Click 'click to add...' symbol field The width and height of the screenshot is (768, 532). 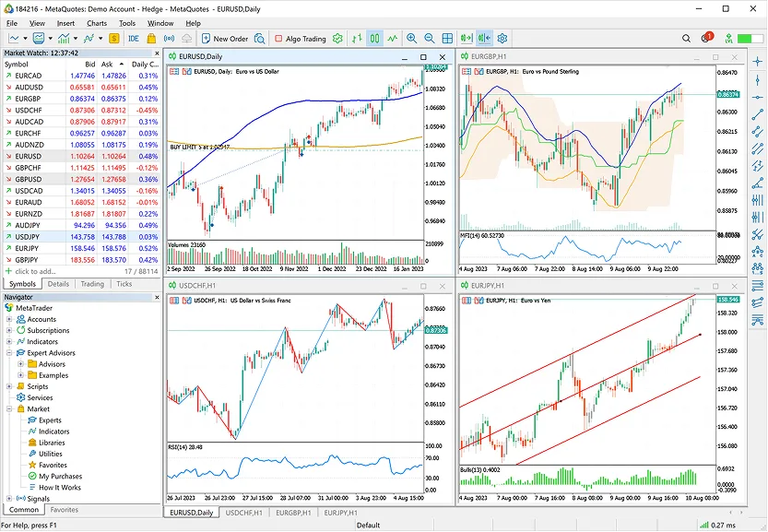click(x=35, y=271)
